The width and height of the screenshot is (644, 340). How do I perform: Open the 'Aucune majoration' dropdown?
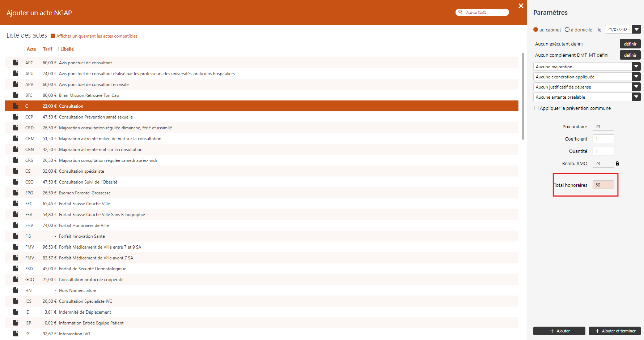coord(636,66)
